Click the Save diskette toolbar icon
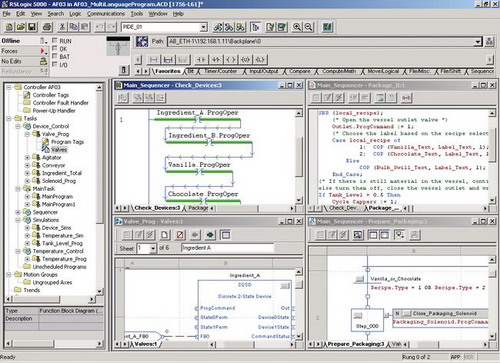The image size is (500, 363). (x=32, y=27)
